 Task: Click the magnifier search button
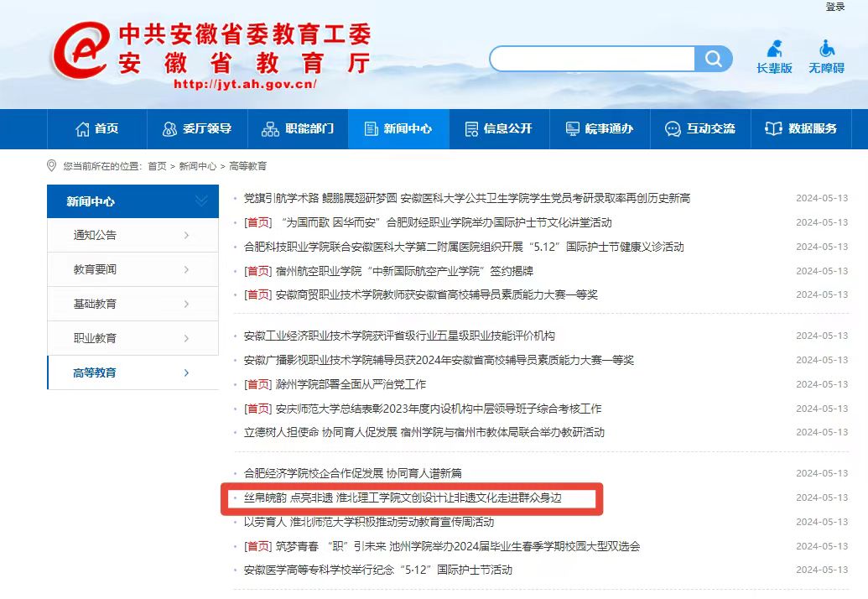(x=714, y=59)
